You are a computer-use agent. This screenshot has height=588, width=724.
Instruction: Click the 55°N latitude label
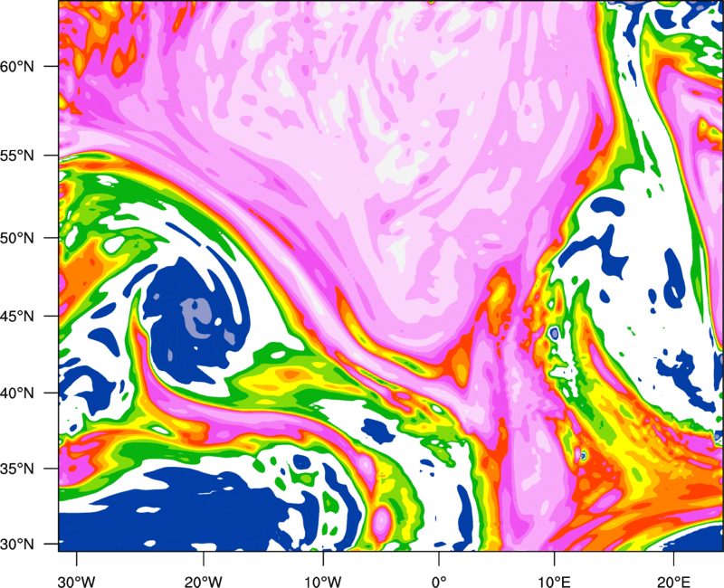[17, 156]
